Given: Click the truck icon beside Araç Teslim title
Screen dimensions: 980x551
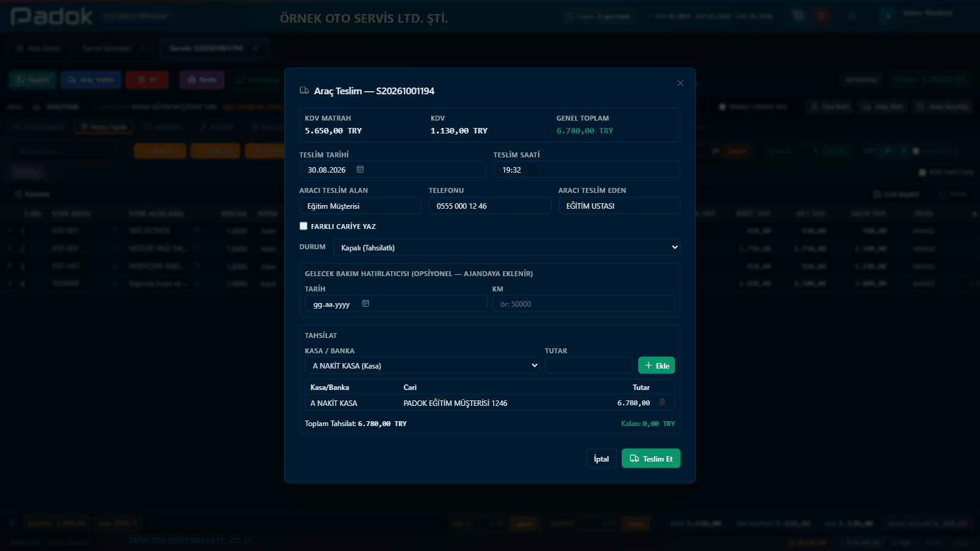Looking at the screenshot, I should click(304, 91).
